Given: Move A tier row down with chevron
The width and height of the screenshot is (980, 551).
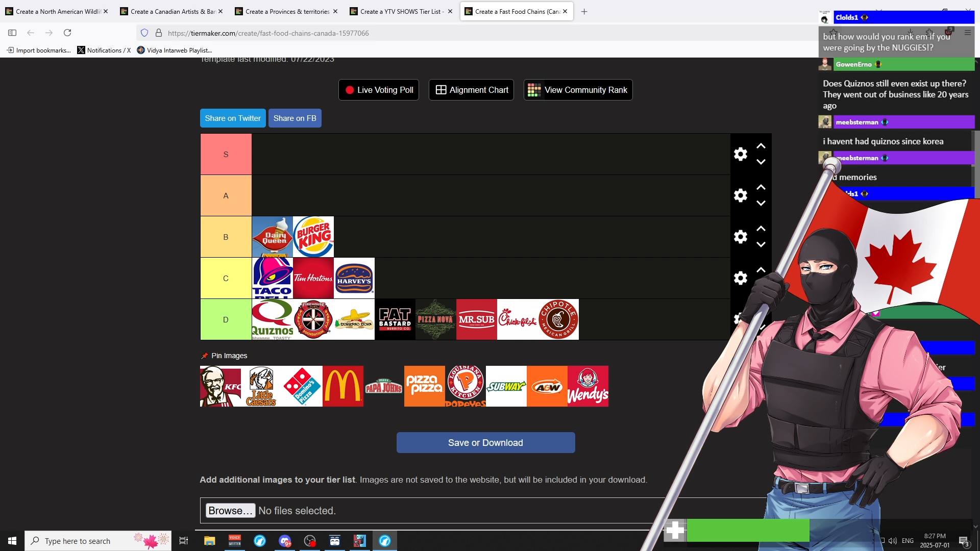Looking at the screenshot, I should pos(761,203).
